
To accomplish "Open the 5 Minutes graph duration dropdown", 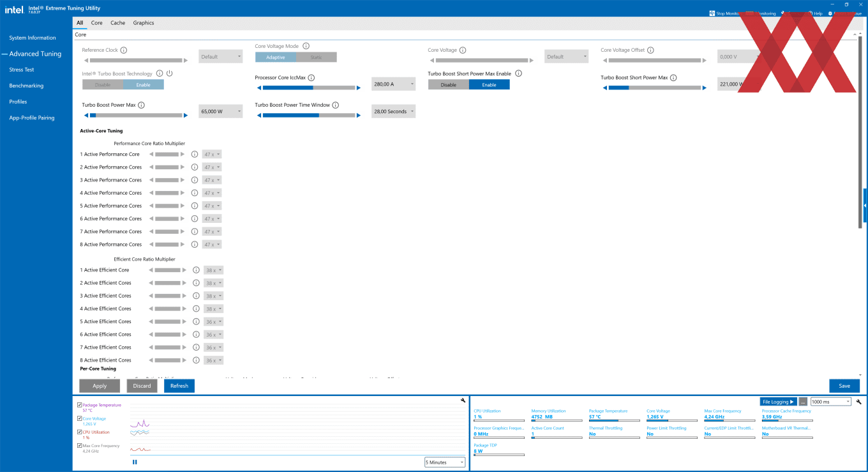I will click(445, 462).
